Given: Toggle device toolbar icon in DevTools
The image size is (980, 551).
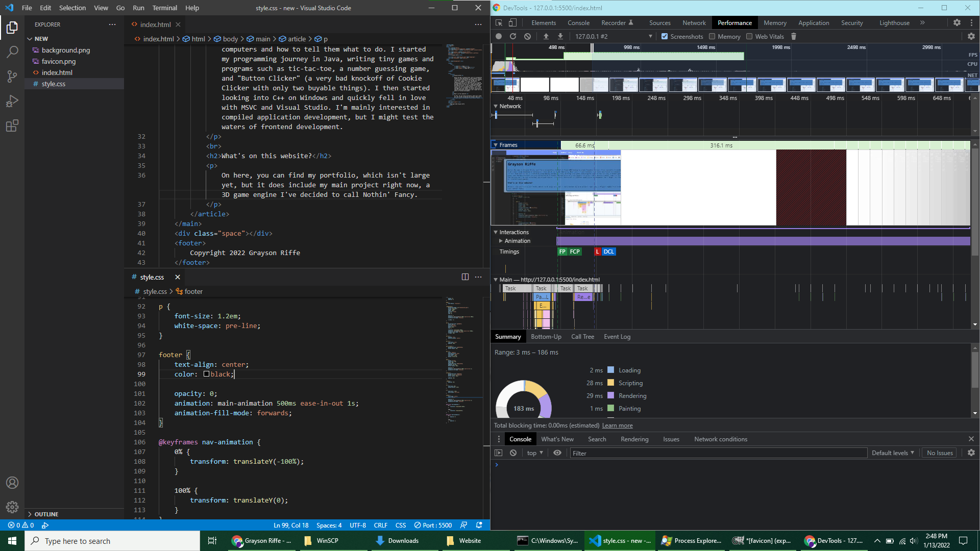Looking at the screenshot, I should [x=513, y=22].
